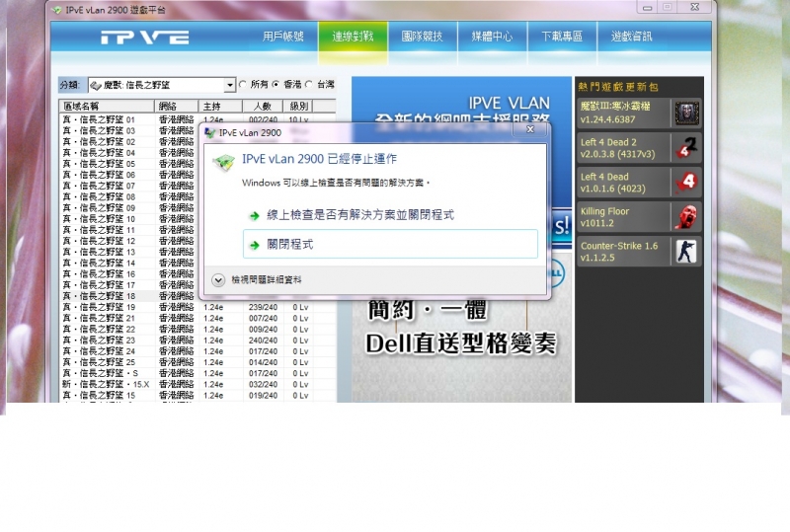790x532 pixels.
Task: Select the 所有 radio button
Action: coord(243,85)
